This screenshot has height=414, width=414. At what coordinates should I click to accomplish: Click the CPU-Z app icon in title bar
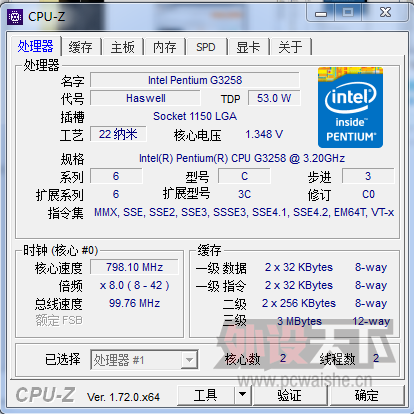[x=15, y=17]
